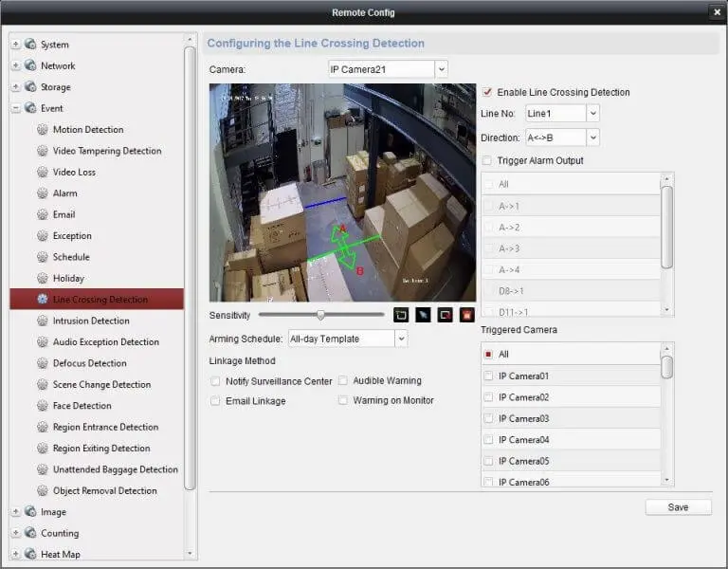Click the first drawing tool icon beside Sensitivity slider
Image resolution: width=728 pixels, height=569 pixels.
pos(401,315)
